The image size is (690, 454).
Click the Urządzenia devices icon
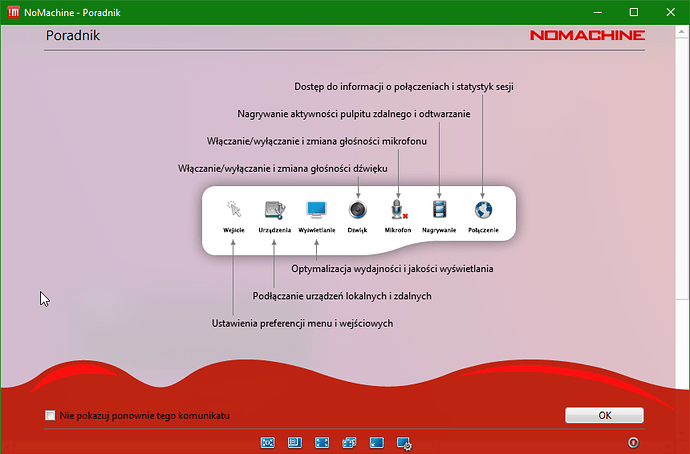tap(275, 209)
